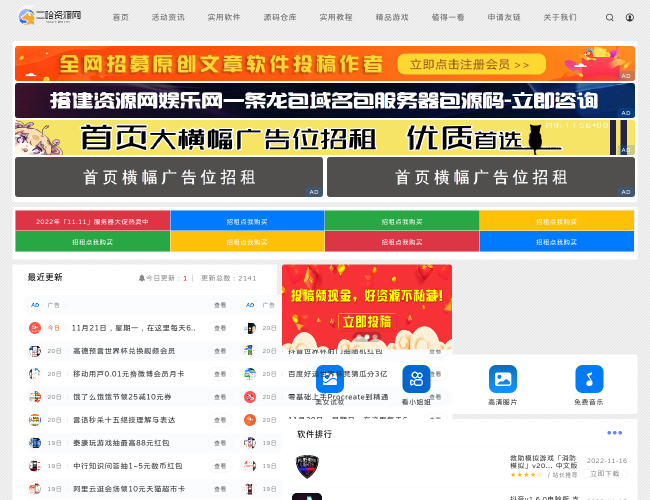Open the 救助模拟游戏「消防模拟」 title link
The height and width of the screenshot is (500, 650).
click(x=543, y=461)
